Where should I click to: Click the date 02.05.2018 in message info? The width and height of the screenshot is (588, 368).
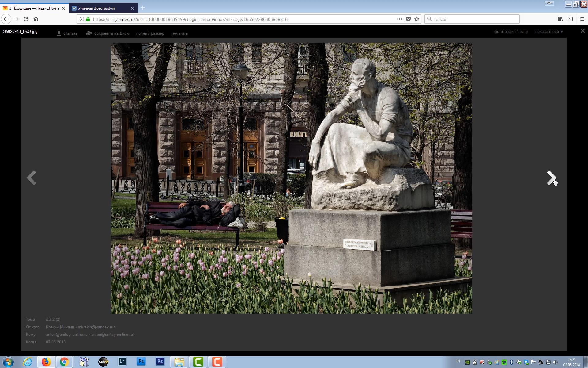click(56, 342)
